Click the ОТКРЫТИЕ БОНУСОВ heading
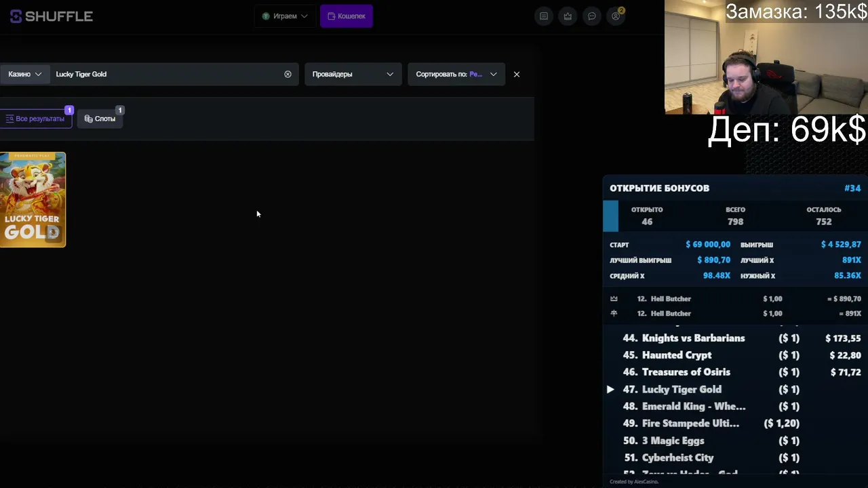This screenshot has width=868, height=488. (x=659, y=188)
